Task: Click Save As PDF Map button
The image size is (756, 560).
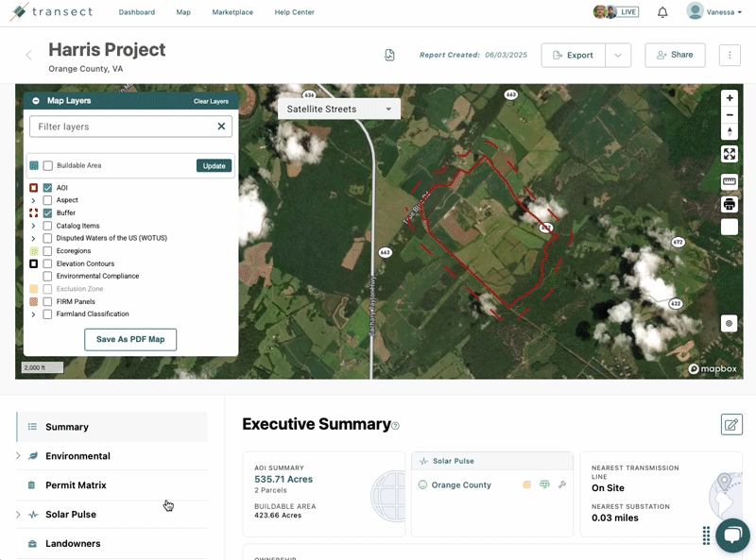Action: tap(130, 339)
